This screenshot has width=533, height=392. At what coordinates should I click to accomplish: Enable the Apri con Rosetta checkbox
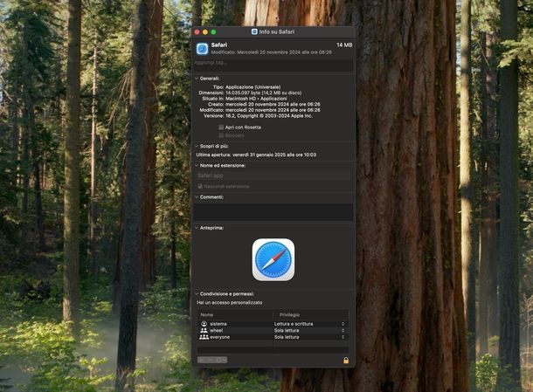[x=221, y=127]
